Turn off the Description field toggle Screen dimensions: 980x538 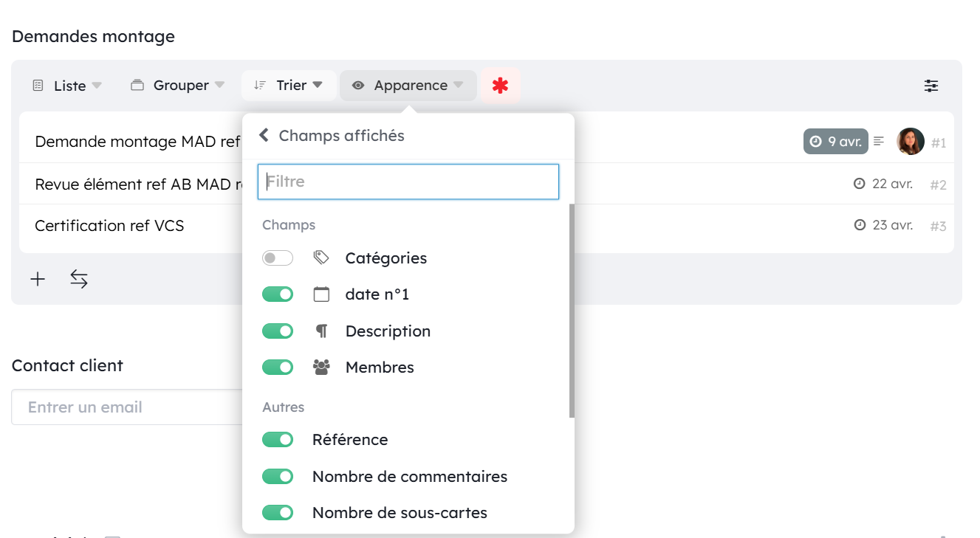pyautogui.click(x=278, y=331)
